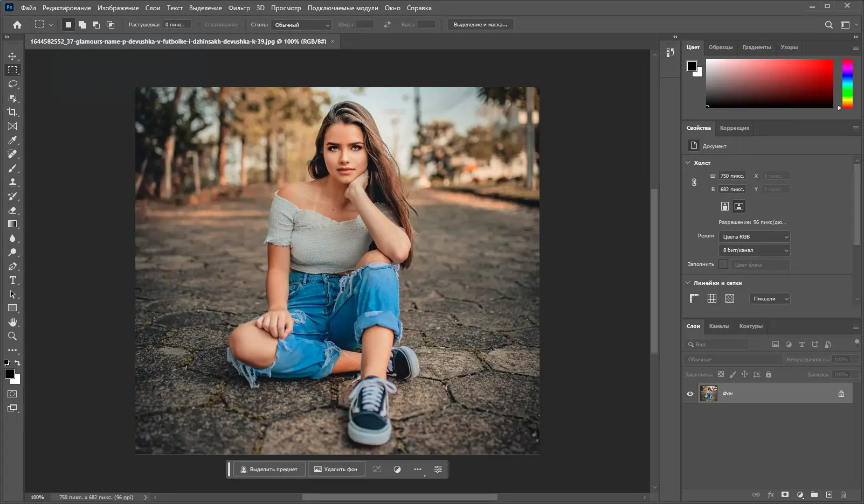Toggle the grid display icon
The image size is (864, 504).
click(711, 298)
